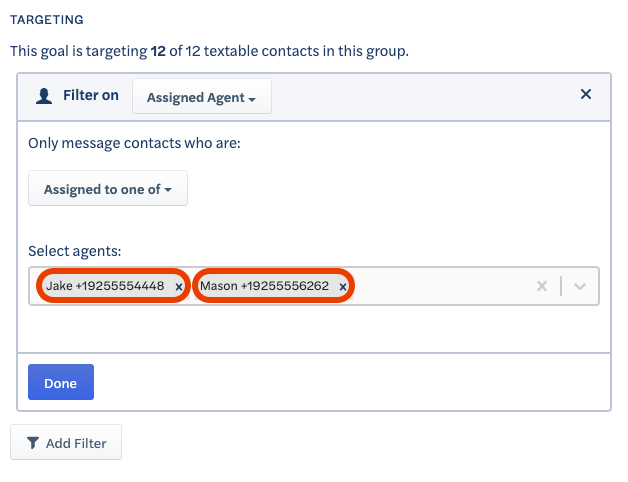Open the Assigned Agent filter dropdown
628x482 pixels.
point(202,96)
